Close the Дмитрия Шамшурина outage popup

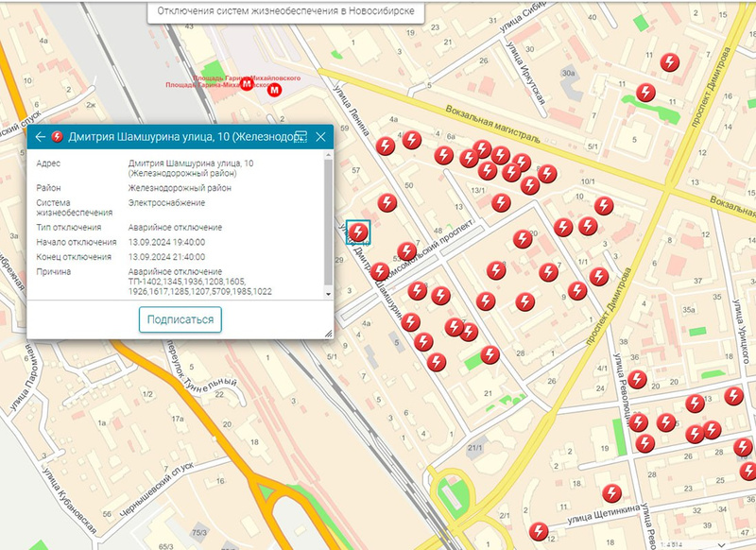pyautogui.click(x=320, y=137)
